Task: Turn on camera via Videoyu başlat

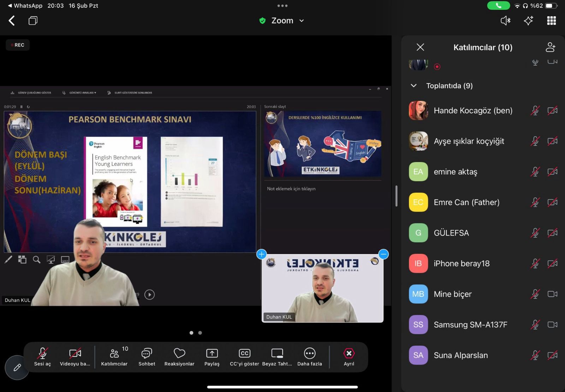Action: click(75, 354)
